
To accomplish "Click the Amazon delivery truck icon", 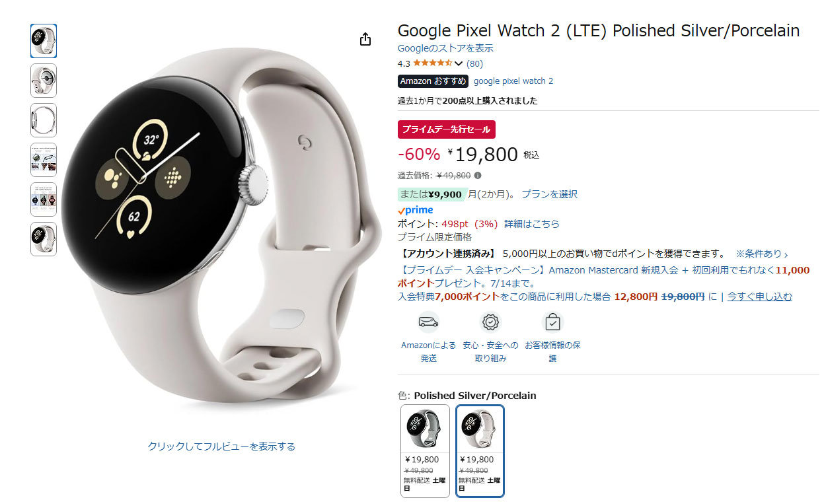I will click(428, 322).
